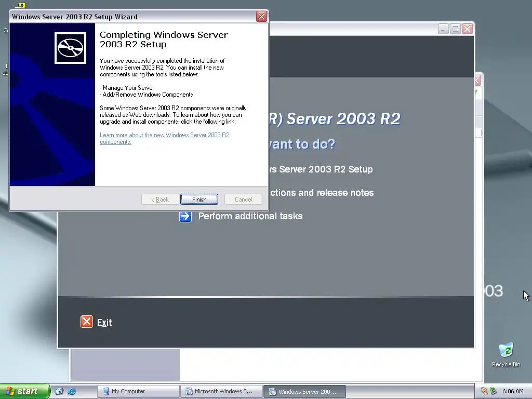Open the release notes link in autorun window
Viewport: 532px width, 399px height.
(322, 193)
